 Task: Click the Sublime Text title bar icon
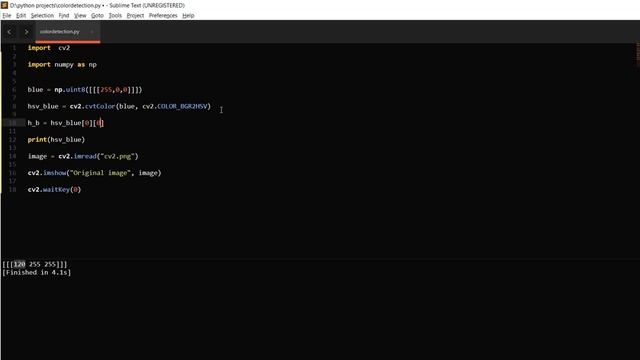tap(4, 5)
